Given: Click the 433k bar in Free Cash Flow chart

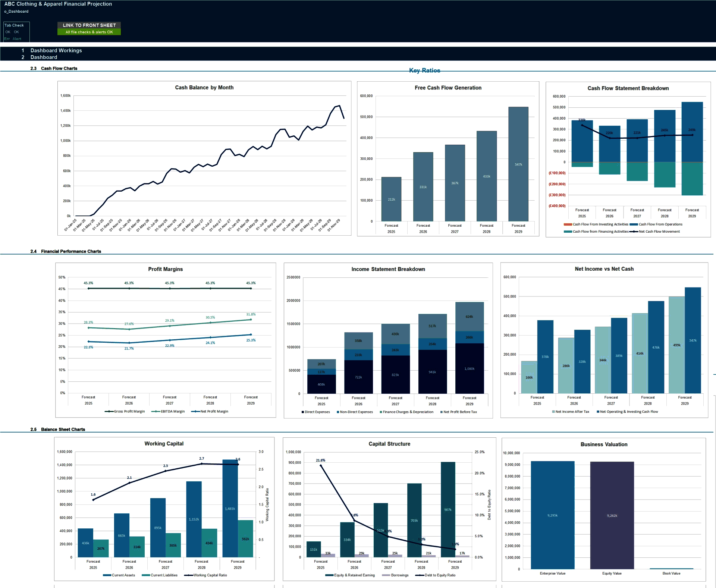Looking at the screenshot, I should pos(487,176).
